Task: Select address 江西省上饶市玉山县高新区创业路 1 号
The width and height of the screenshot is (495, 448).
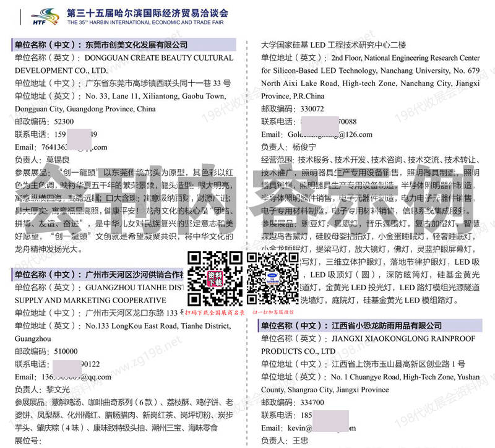Action: [398, 364]
